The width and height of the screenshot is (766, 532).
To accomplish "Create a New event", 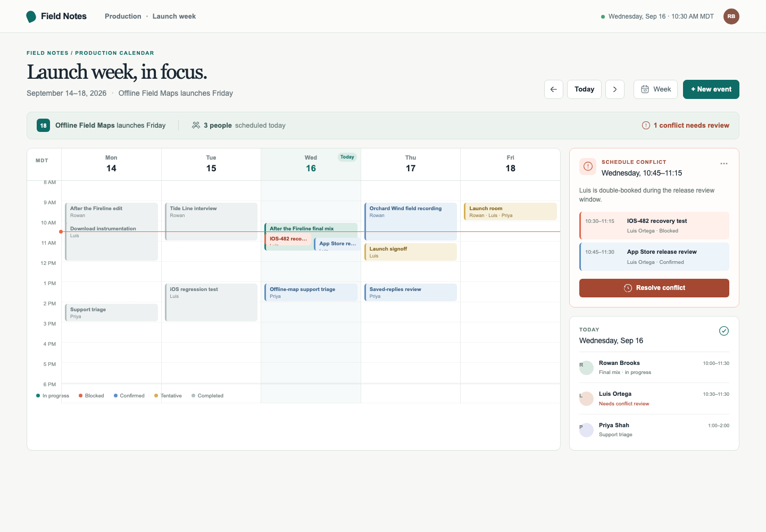I will 711,89.
